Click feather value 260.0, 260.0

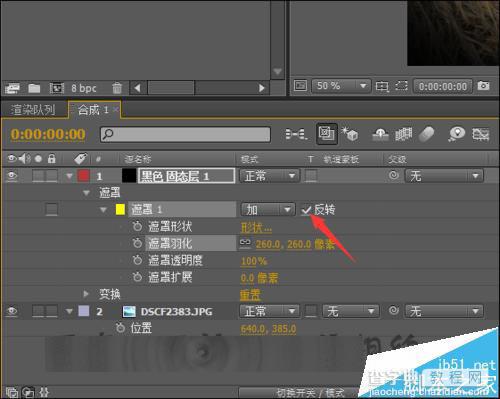(x=283, y=244)
